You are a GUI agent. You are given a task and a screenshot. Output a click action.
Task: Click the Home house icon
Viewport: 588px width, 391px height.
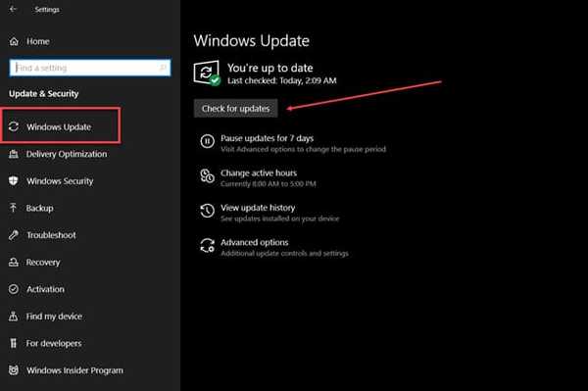14,41
